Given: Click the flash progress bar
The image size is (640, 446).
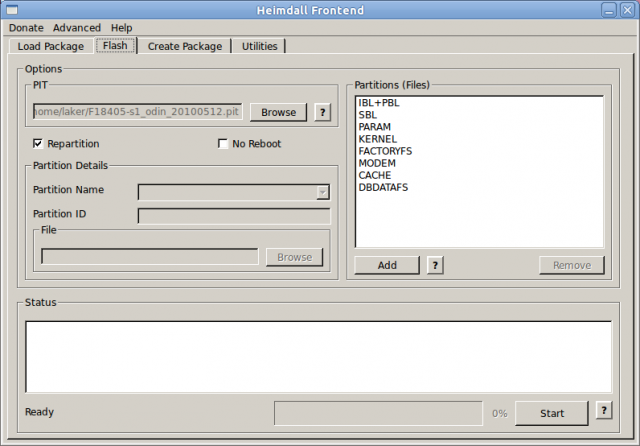Looking at the screenshot, I should click(x=378, y=413).
